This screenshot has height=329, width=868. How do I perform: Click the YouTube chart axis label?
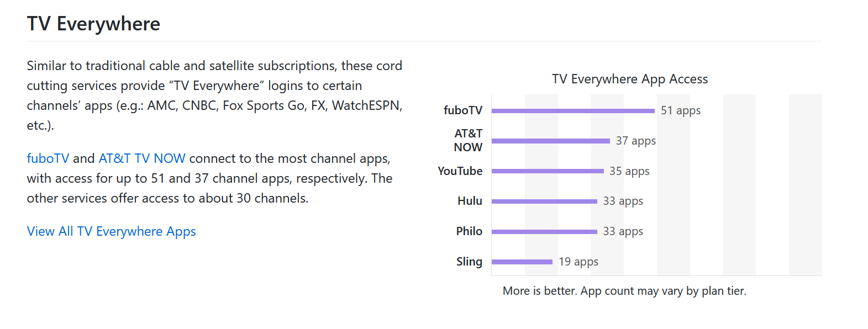tap(460, 171)
